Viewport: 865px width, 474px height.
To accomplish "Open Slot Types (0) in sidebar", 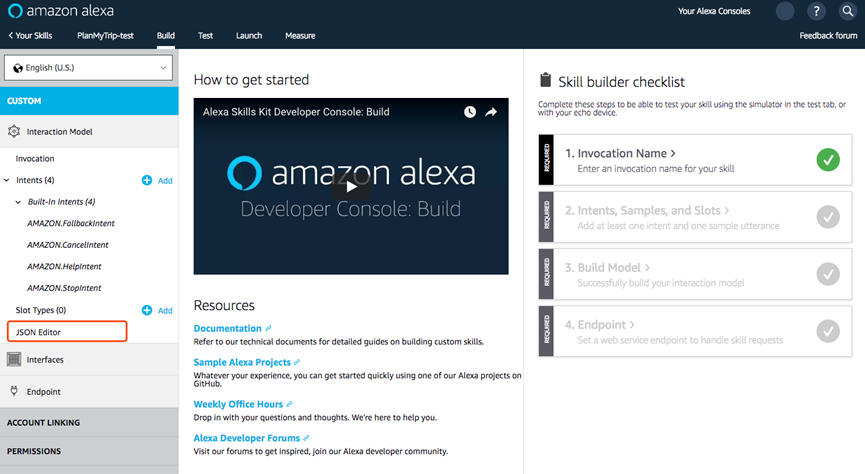I will pyautogui.click(x=41, y=310).
